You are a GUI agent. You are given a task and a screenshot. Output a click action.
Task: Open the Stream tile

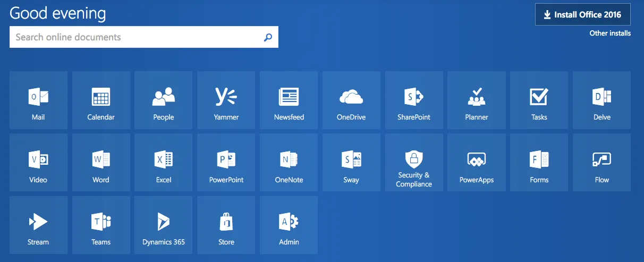click(x=38, y=225)
